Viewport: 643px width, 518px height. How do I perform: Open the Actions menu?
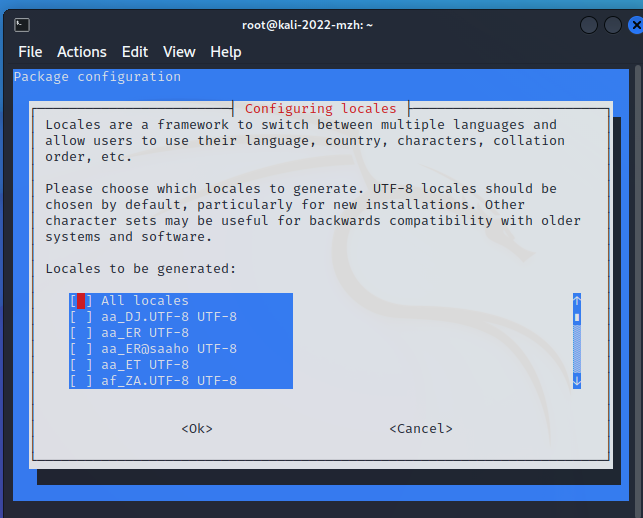tap(82, 52)
